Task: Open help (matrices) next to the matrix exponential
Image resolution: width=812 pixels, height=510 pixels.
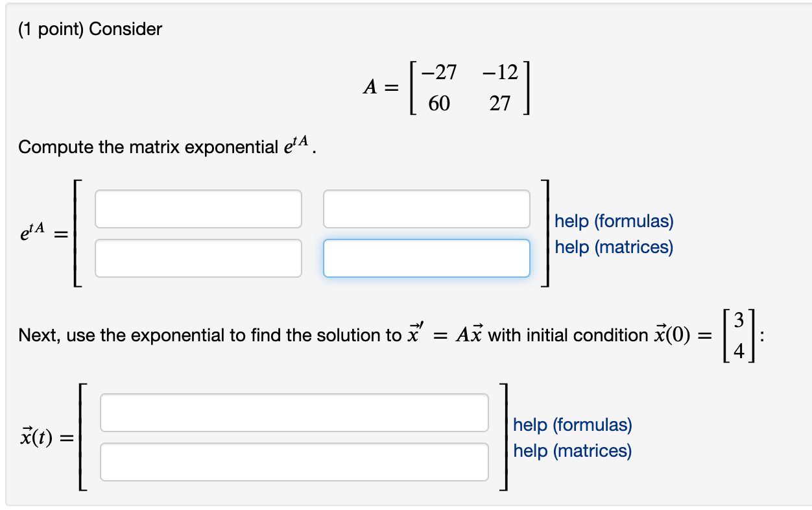Action: click(614, 247)
